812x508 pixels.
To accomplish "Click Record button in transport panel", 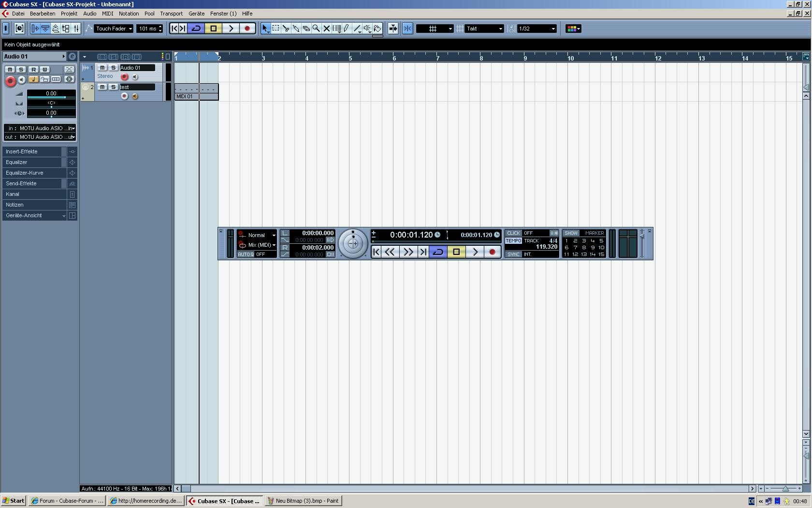I will 492,252.
